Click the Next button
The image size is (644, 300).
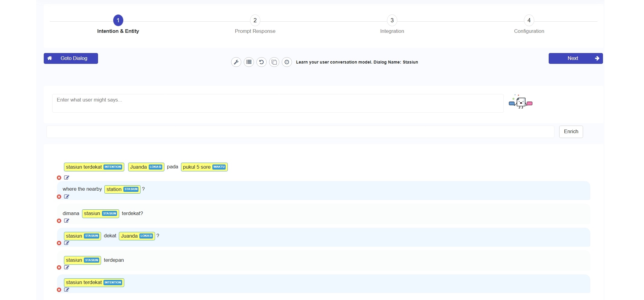575,58
